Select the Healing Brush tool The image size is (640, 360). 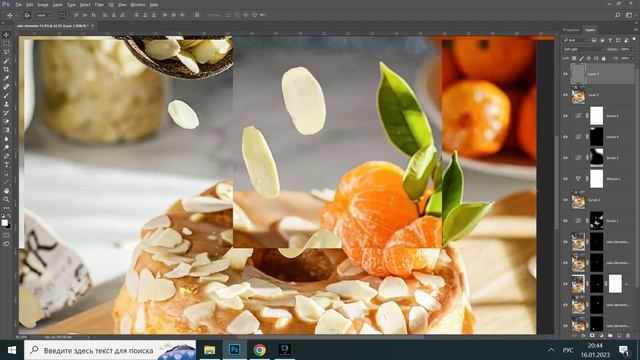tap(6, 87)
